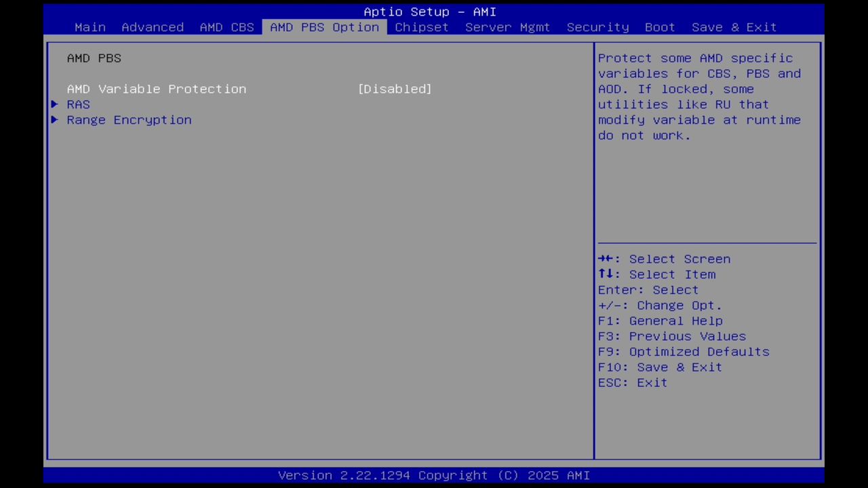Click the RAS submenu arrow icon

pyautogui.click(x=54, y=104)
